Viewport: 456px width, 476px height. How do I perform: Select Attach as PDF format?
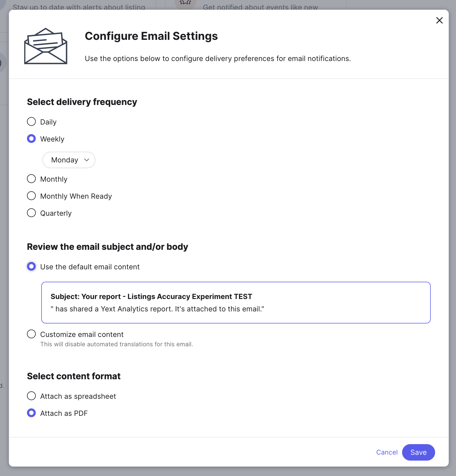click(31, 413)
